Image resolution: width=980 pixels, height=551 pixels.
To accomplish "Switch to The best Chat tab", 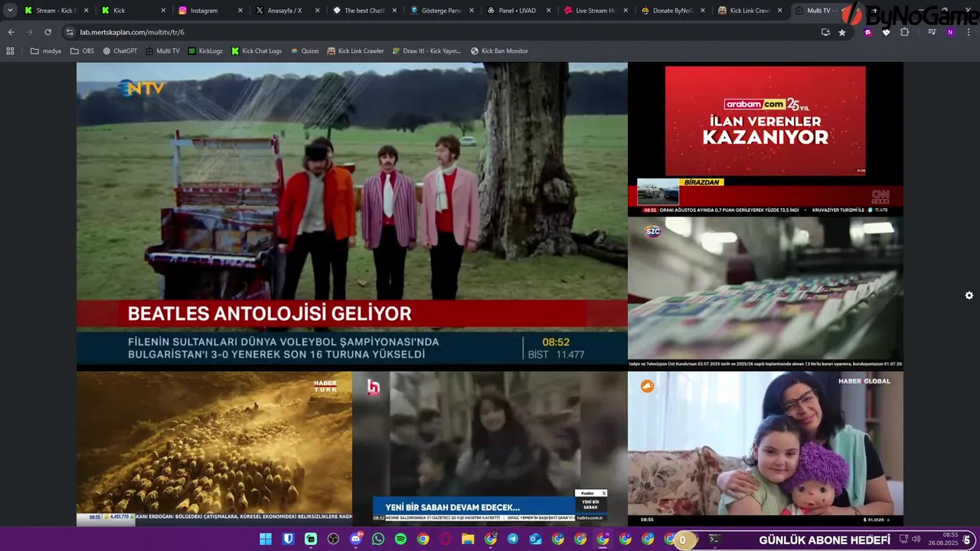I will (x=364, y=11).
